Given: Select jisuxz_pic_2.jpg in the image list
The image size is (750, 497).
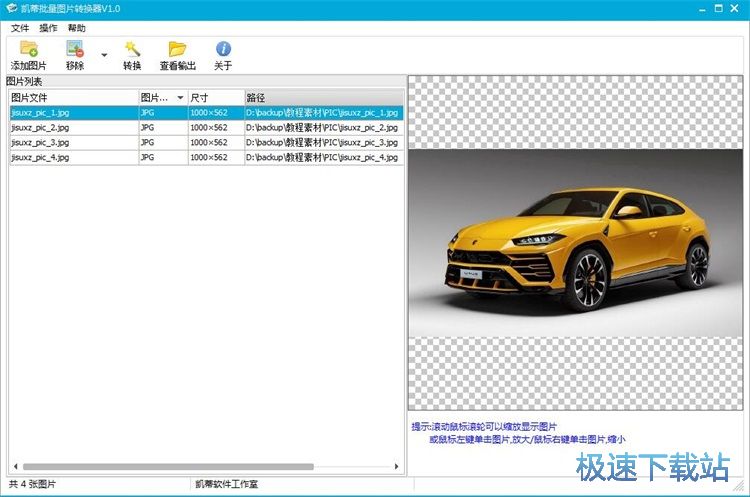Looking at the screenshot, I should [x=40, y=128].
